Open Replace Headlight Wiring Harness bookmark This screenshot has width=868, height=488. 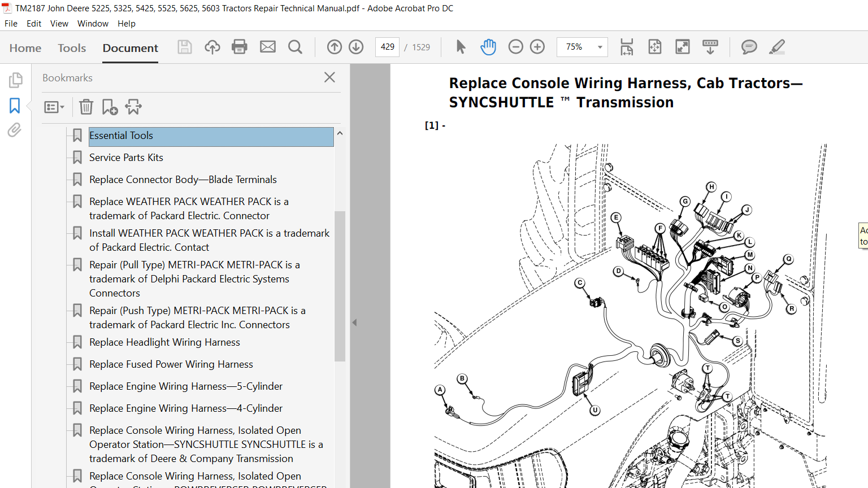click(x=164, y=342)
